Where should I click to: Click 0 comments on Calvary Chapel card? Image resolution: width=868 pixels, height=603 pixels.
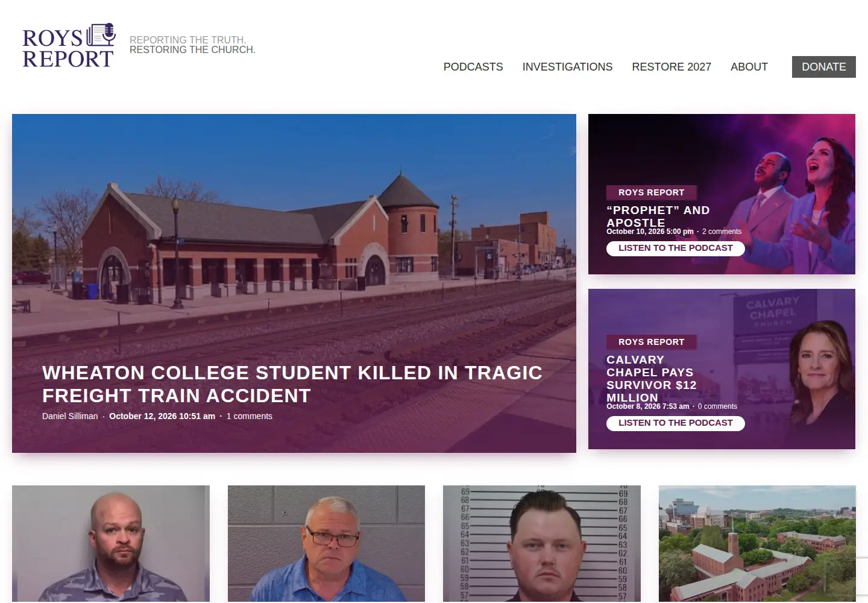tap(717, 406)
